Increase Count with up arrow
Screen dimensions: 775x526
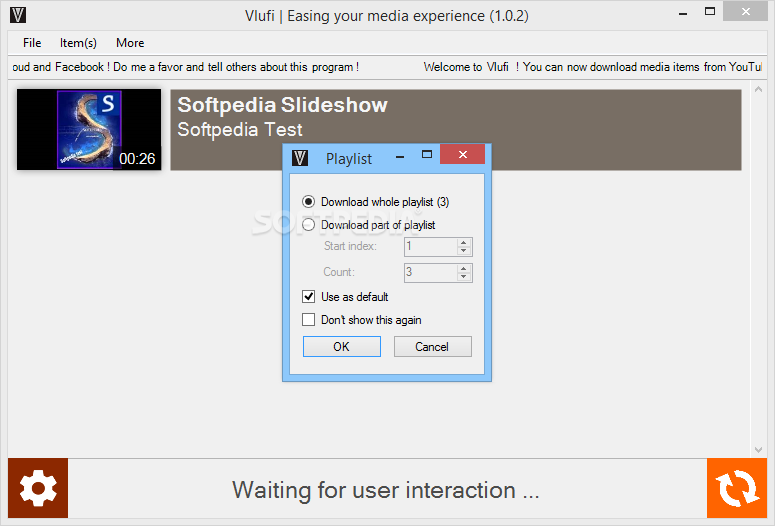[464, 268]
